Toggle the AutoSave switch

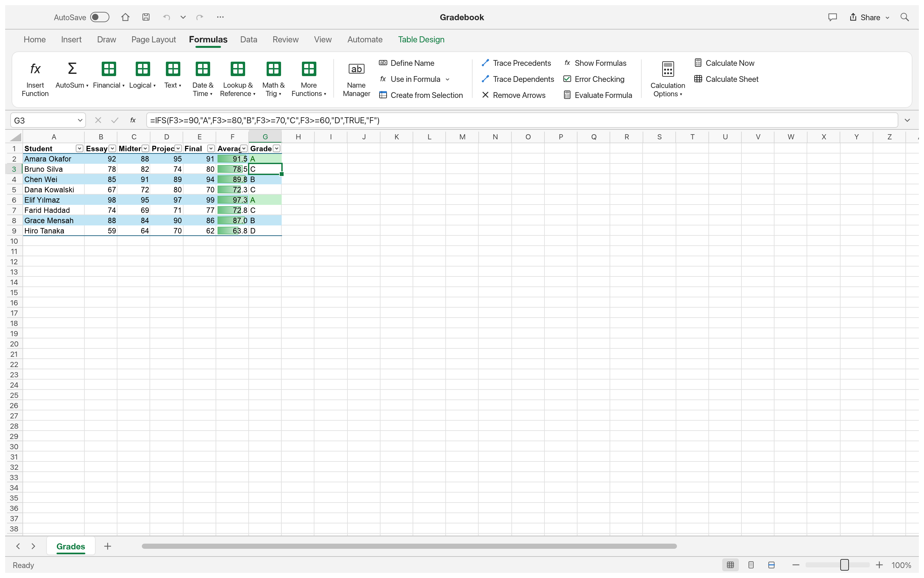coord(100,17)
